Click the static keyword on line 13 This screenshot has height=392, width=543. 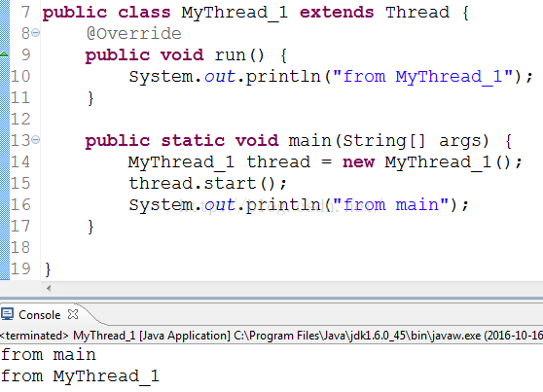[193, 141]
